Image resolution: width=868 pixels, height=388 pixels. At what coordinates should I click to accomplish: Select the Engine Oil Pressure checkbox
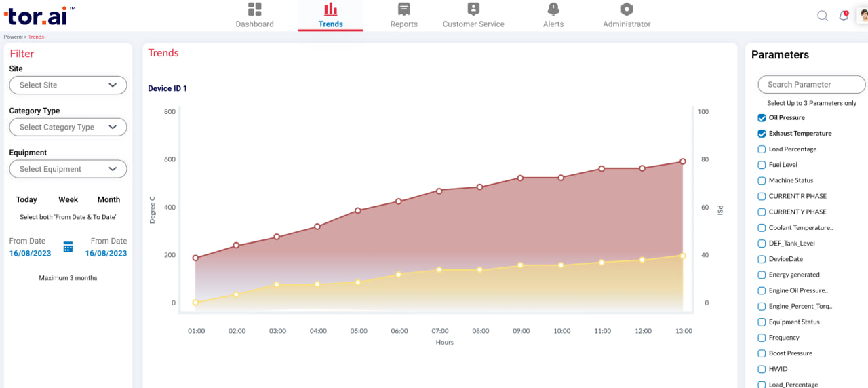pyautogui.click(x=762, y=290)
